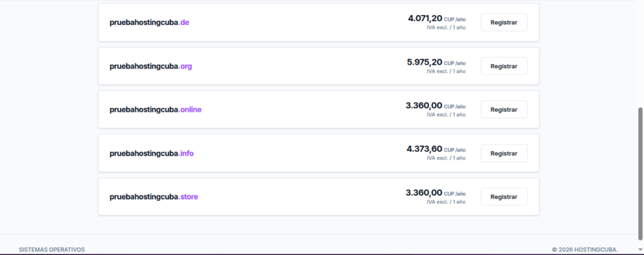Click the scroll-down arrow of the scrollbar
This screenshot has height=255, width=644.
click(640, 249)
